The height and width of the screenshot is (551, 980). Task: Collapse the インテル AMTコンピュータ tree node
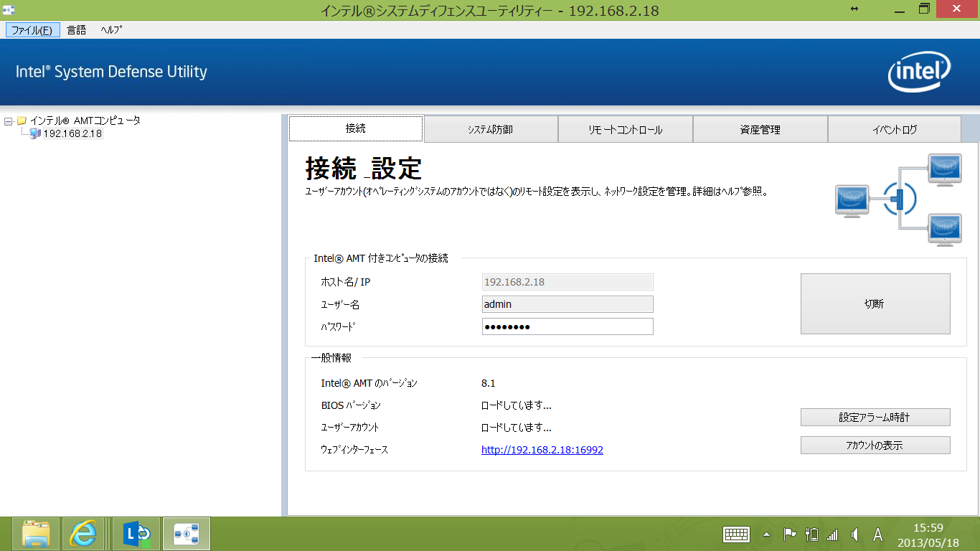point(8,121)
